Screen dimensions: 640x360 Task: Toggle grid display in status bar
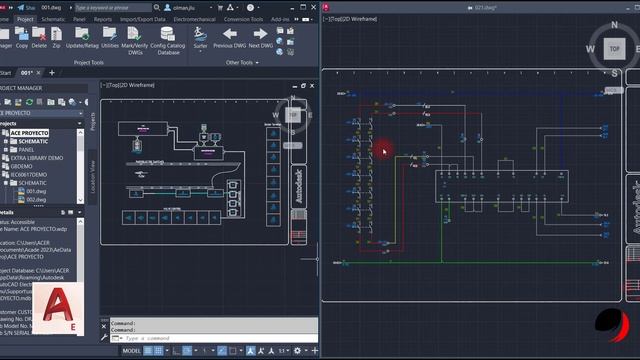click(x=148, y=351)
